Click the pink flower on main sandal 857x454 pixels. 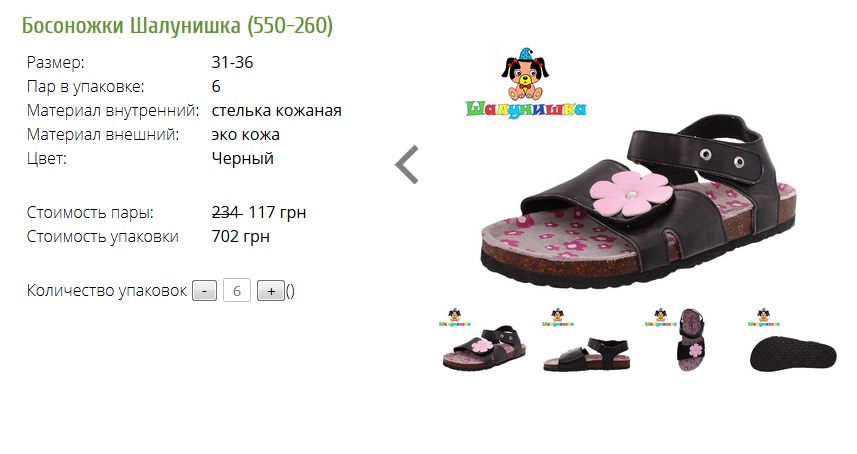(631, 193)
